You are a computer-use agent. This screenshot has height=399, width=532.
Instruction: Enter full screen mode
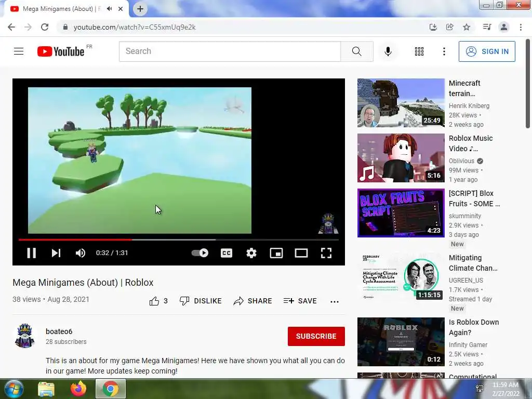tap(326, 253)
